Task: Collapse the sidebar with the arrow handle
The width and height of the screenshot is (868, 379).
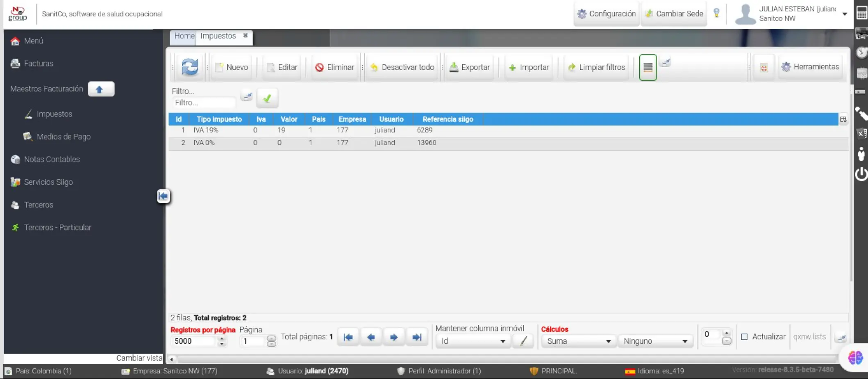Action: tap(163, 196)
